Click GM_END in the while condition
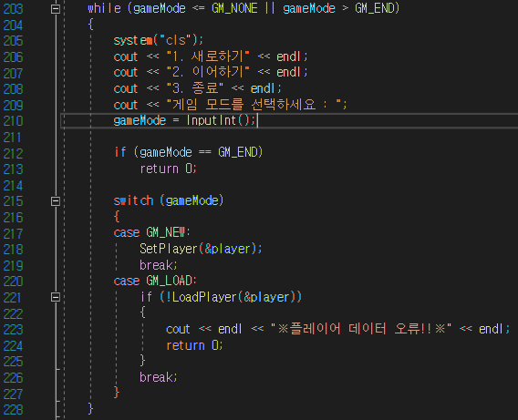Screen dimensions: 518x420 375,8
